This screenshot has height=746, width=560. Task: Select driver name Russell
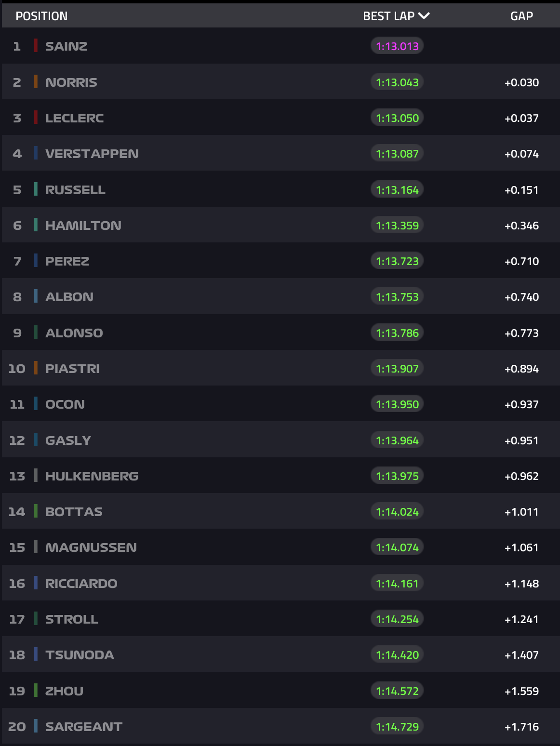(75, 190)
